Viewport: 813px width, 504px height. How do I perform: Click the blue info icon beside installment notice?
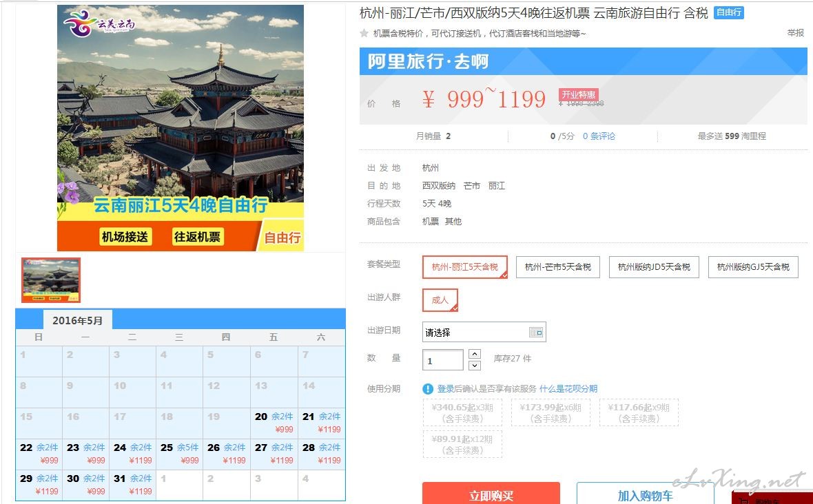click(x=428, y=388)
